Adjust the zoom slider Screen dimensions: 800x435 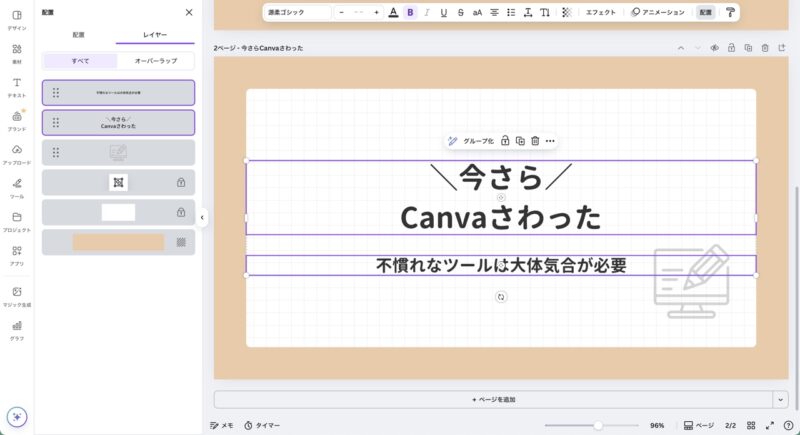pos(591,425)
